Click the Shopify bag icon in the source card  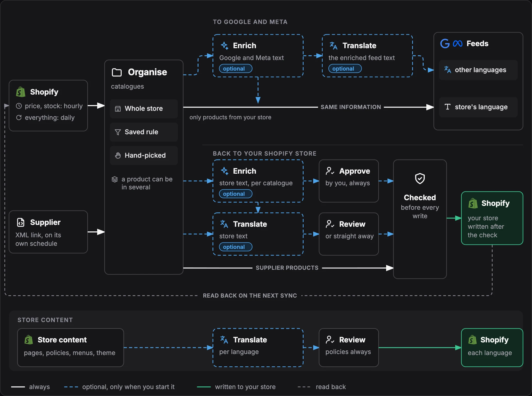[x=21, y=92]
